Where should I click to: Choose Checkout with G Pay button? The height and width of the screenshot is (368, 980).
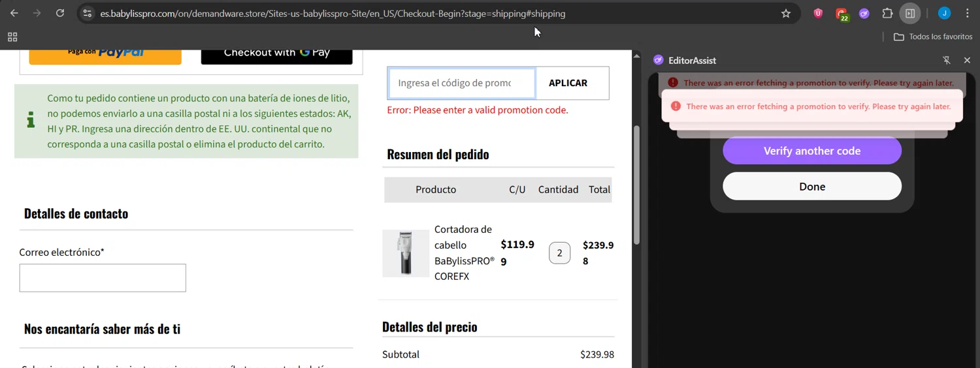(x=277, y=56)
